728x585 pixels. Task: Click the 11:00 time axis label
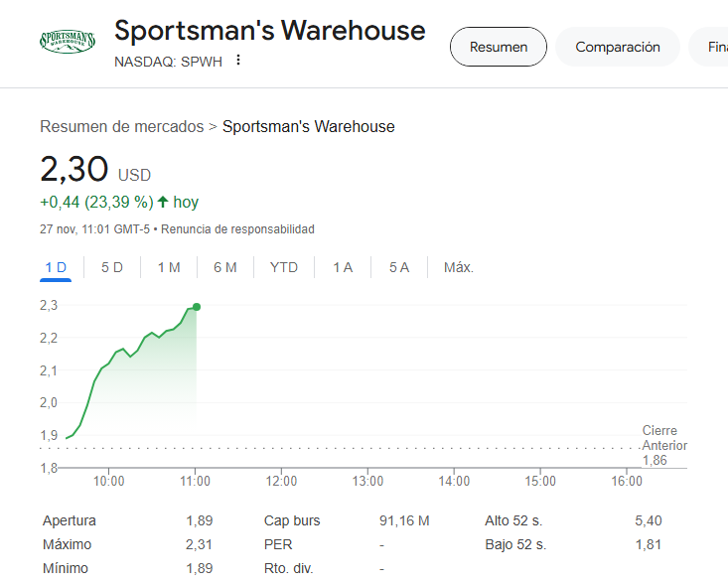tap(195, 481)
